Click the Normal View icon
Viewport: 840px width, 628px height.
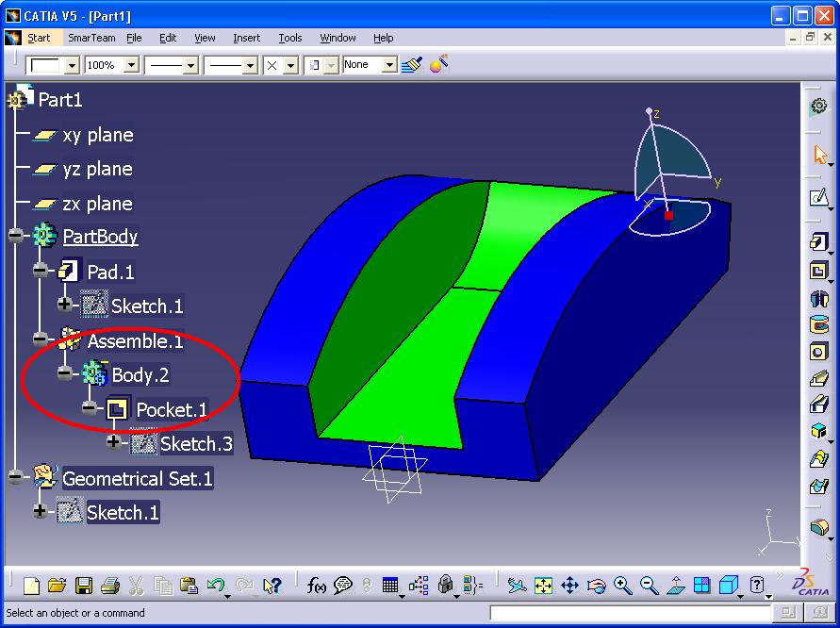click(x=676, y=586)
